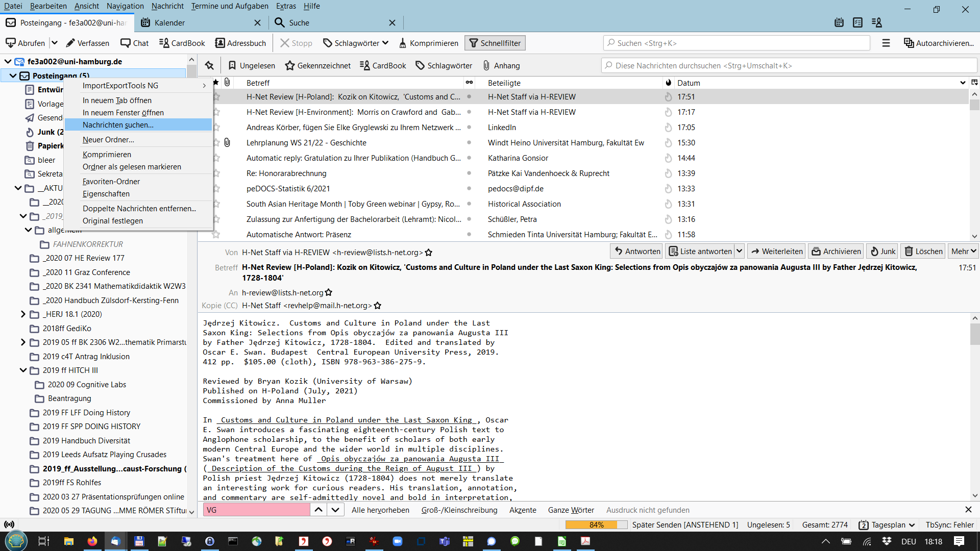Open the Chat toolbar button
980x551 pixels.
[135, 43]
